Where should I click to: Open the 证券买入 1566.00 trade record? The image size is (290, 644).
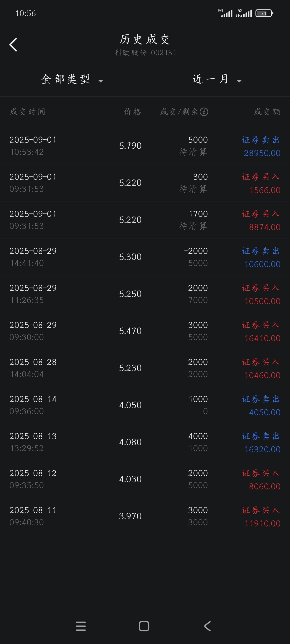pos(145,183)
